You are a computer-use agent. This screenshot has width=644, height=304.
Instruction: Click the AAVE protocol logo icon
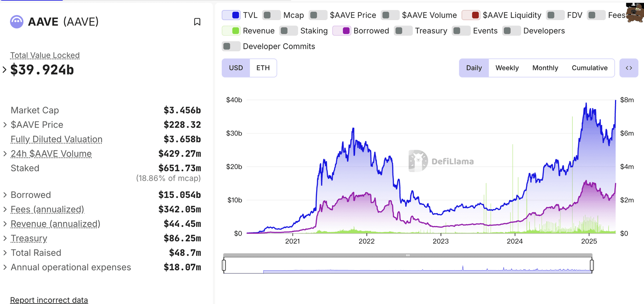coord(17,22)
